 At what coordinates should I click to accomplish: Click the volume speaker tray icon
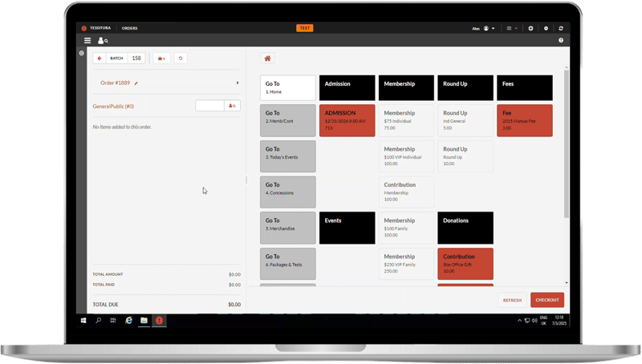point(534,321)
